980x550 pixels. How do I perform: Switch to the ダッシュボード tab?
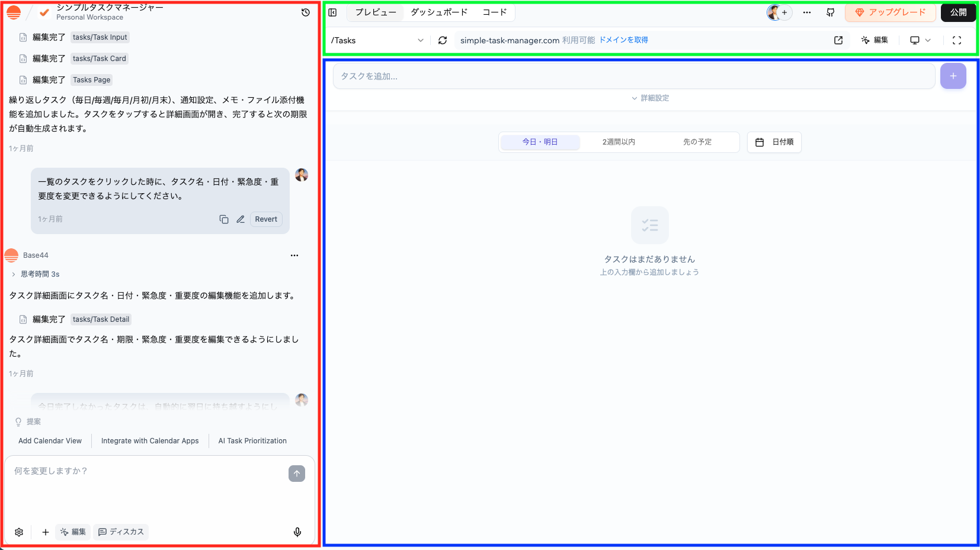(439, 12)
